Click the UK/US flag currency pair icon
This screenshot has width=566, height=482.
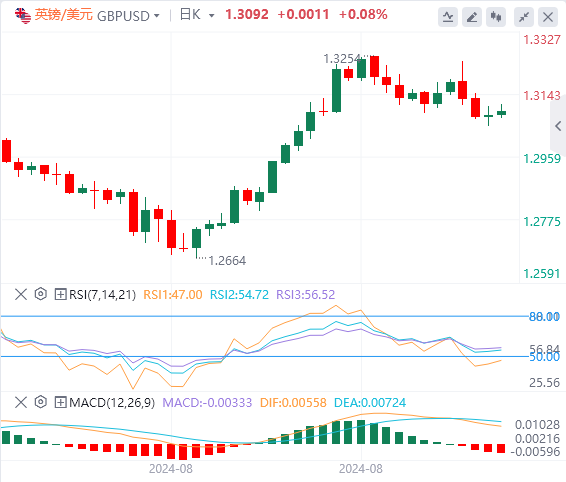23,16
